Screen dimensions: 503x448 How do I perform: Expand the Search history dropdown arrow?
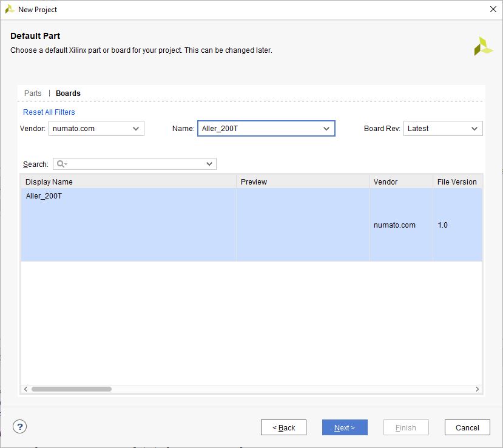209,164
